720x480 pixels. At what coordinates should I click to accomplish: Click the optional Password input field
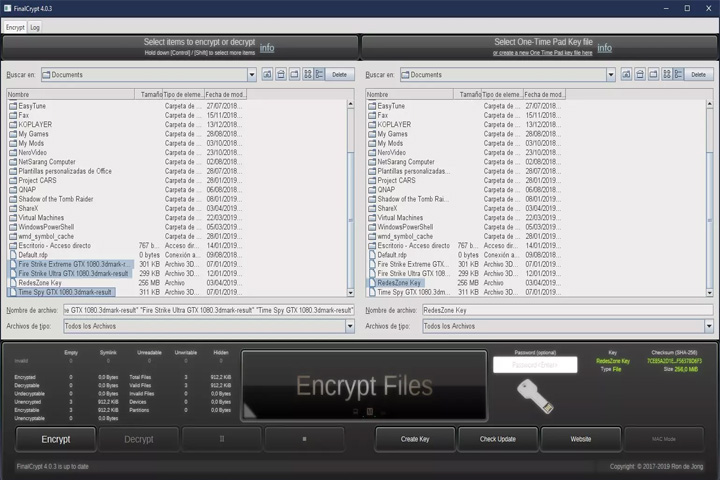coord(535,365)
